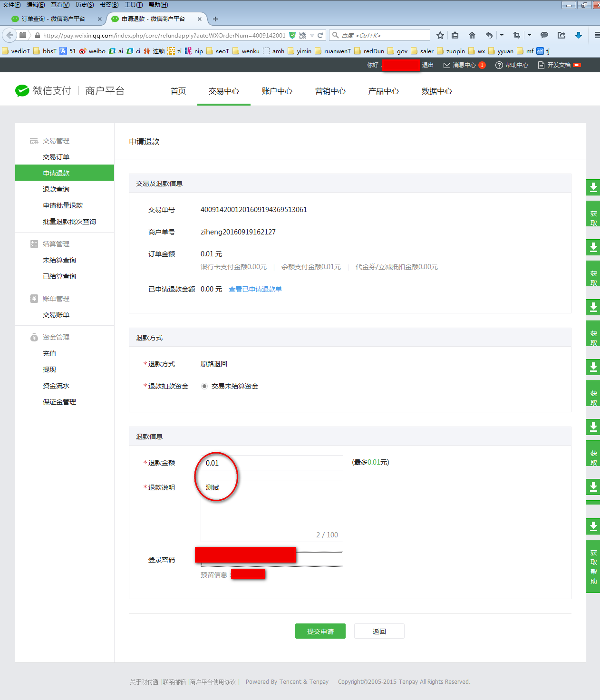Click the WeChat Pay logo 微信支付

[x=43, y=91]
